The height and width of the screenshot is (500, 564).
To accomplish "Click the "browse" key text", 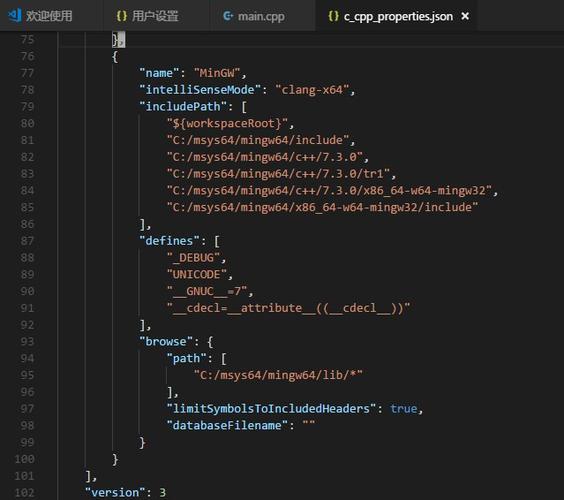I will 166,341.
